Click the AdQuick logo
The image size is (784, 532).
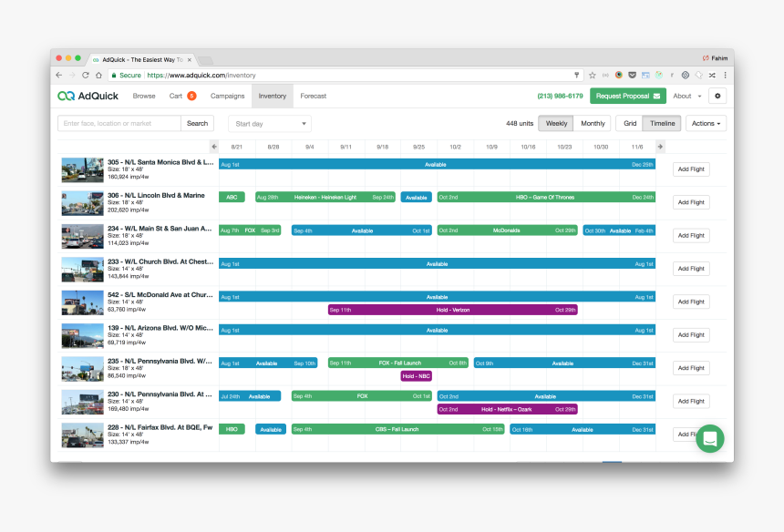pyautogui.click(x=88, y=96)
